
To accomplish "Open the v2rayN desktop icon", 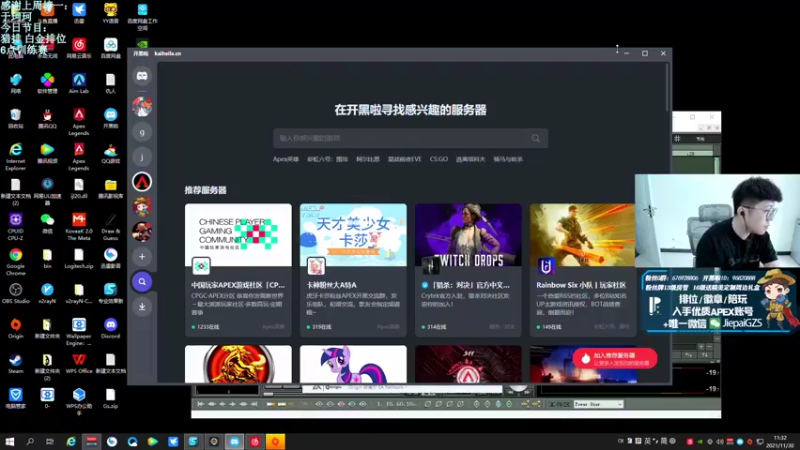I will 47,293.
